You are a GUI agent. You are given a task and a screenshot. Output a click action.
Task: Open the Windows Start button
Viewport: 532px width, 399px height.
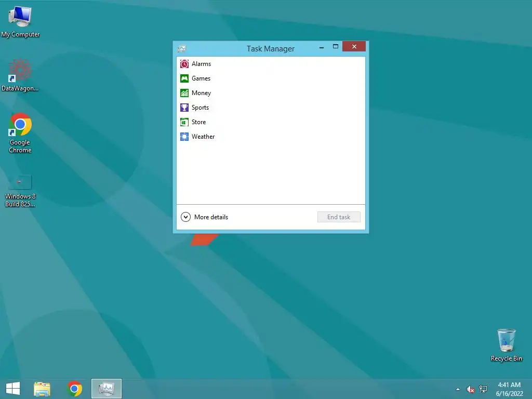click(x=13, y=389)
